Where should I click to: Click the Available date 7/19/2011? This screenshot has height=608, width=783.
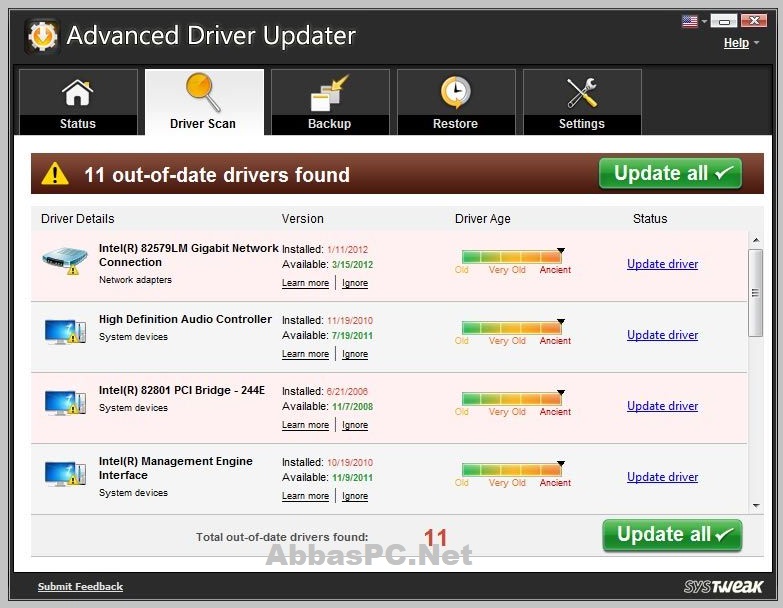coord(353,335)
